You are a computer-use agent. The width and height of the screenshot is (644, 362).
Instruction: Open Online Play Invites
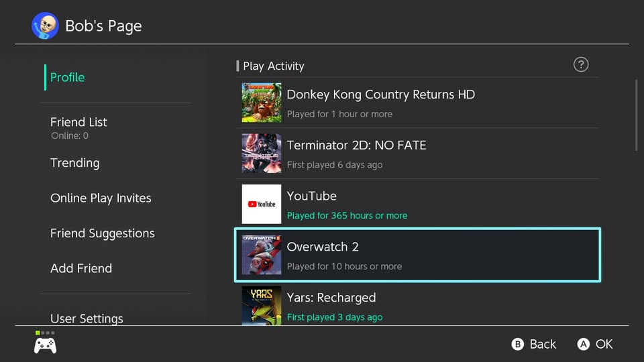[101, 198]
